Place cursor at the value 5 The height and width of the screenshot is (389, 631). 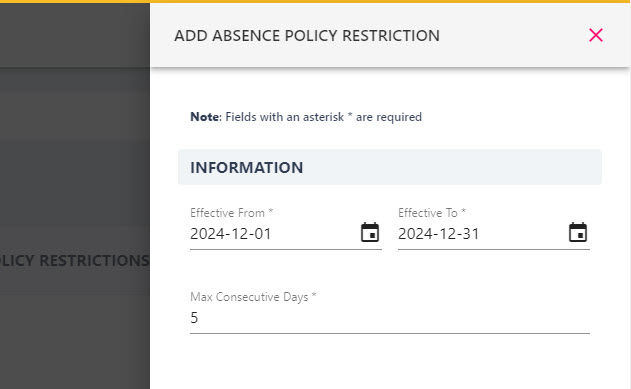[x=194, y=318]
